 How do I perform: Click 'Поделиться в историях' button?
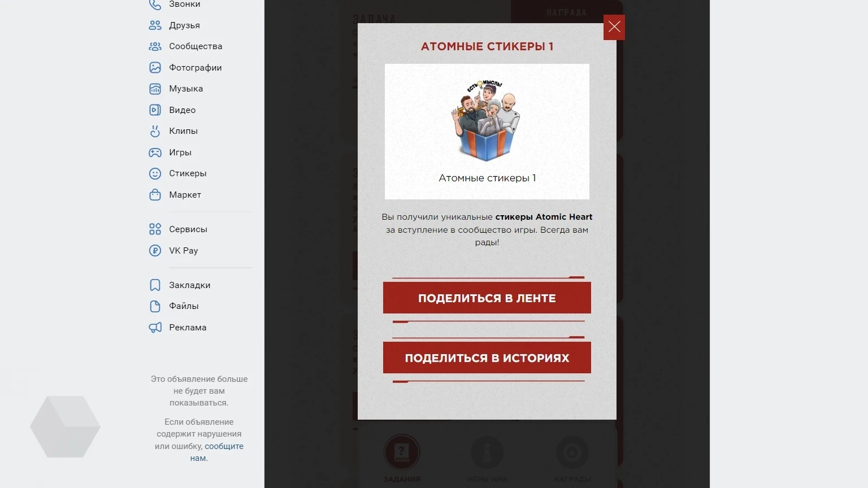[487, 358]
